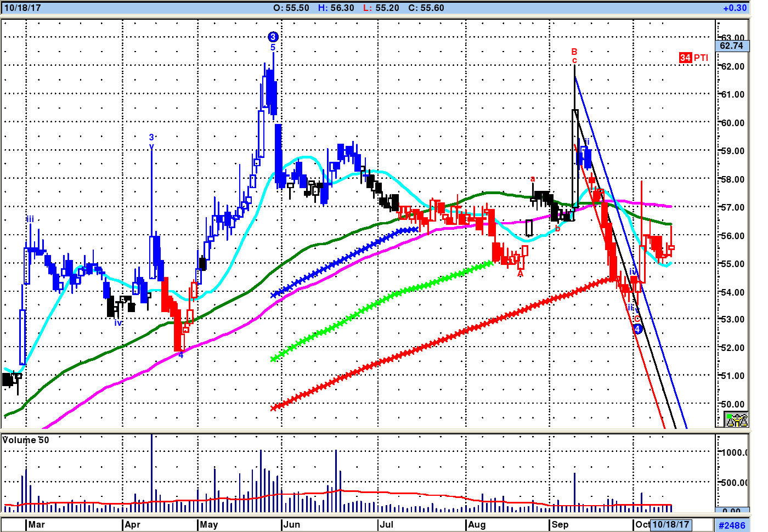768x532 pixels.
Task: Click the Aug month label on time axis
Action: [477, 524]
